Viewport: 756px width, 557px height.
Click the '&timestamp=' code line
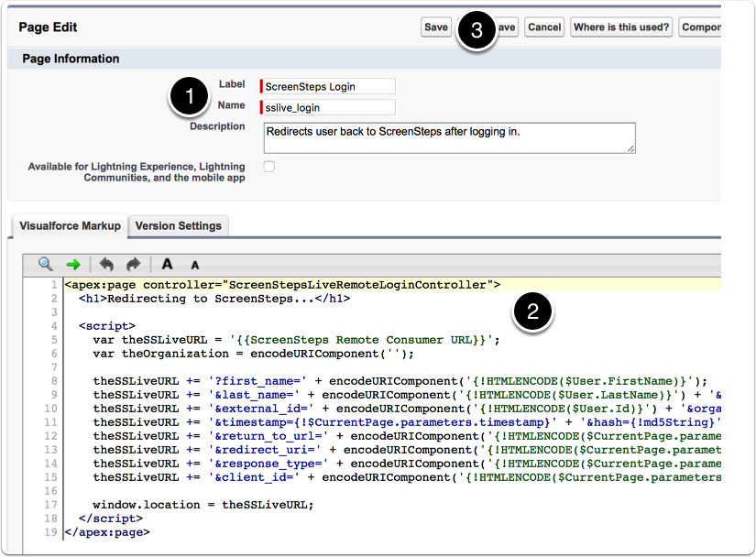click(407, 422)
